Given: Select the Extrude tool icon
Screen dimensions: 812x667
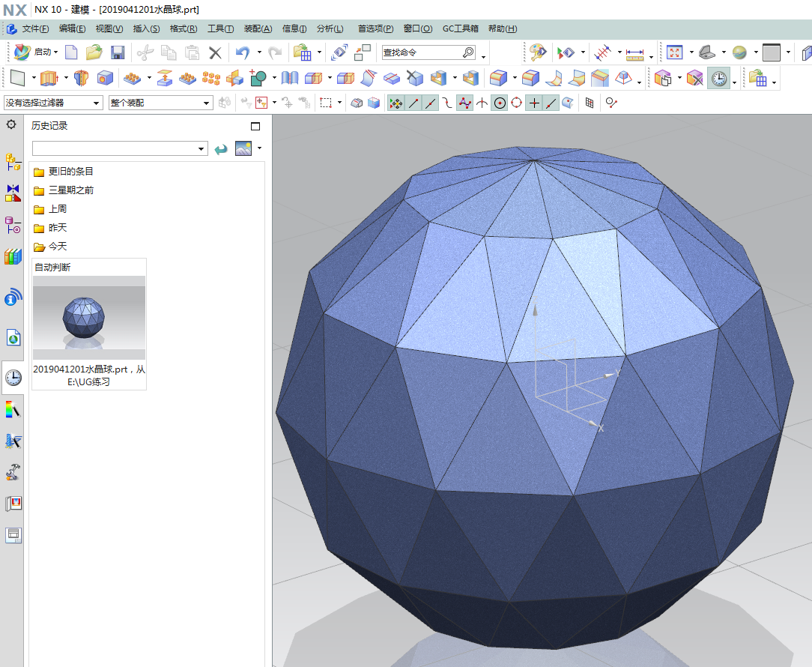Looking at the screenshot, I should 49,78.
